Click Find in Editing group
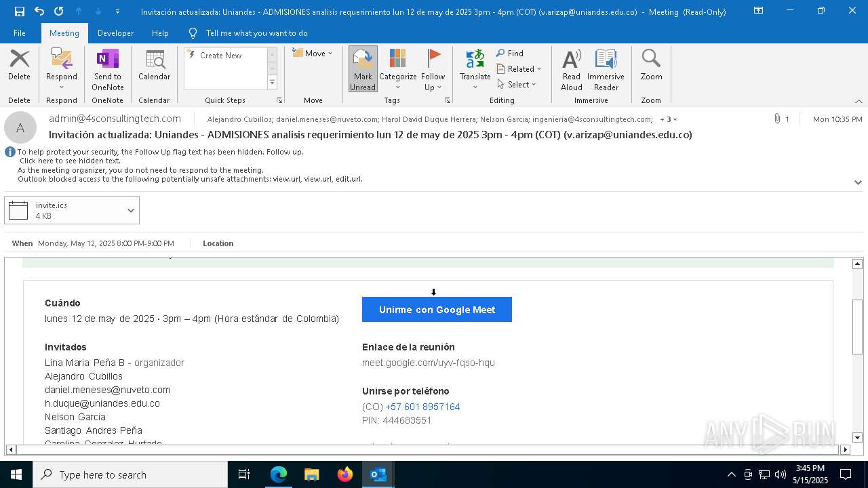 [x=510, y=54]
